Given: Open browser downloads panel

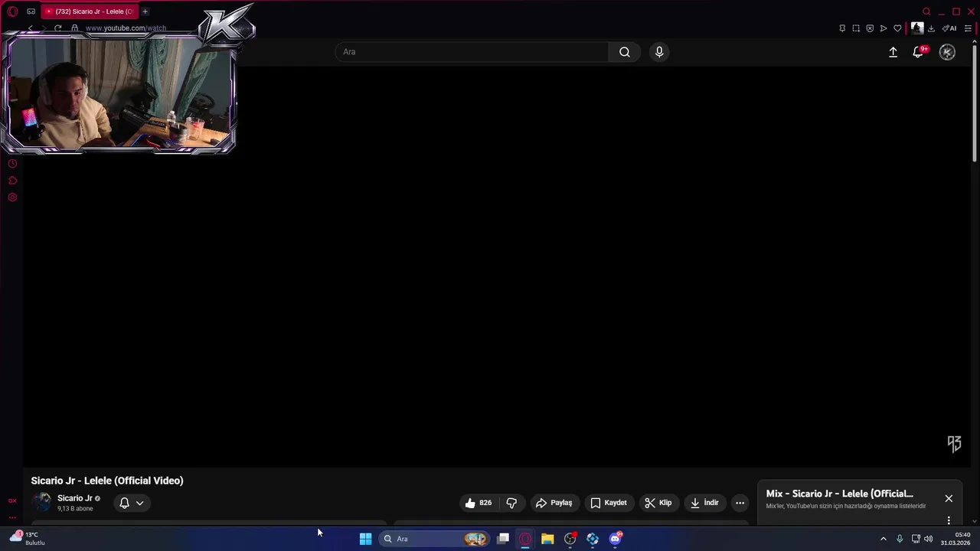Looking at the screenshot, I should click(931, 28).
